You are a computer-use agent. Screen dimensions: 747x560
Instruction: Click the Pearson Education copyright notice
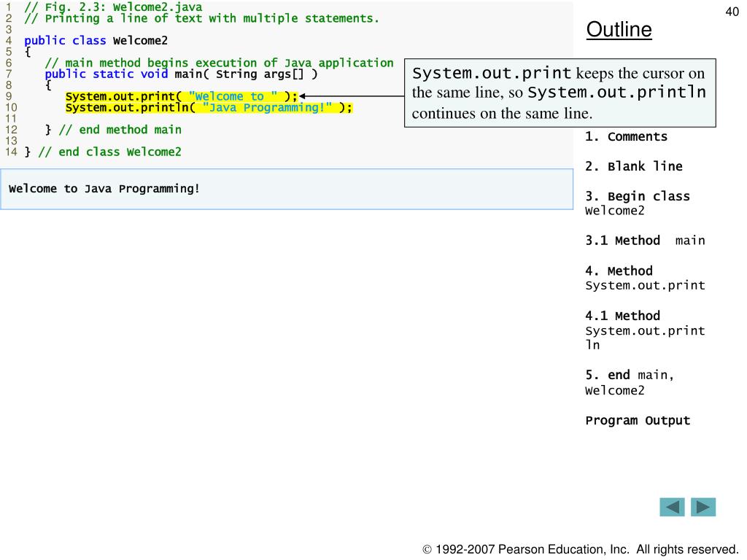580,550
